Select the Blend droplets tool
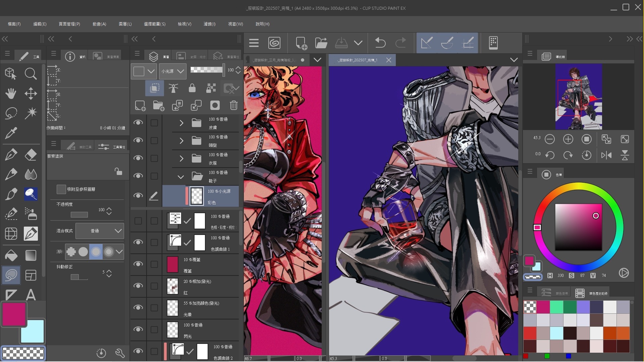Screen dimensions: 644x362 click(x=31, y=174)
